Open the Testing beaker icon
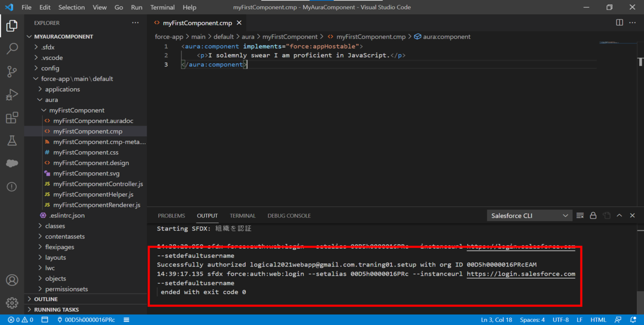This screenshot has height=325, width=644. pyautogui.click(x=12, y=141)
